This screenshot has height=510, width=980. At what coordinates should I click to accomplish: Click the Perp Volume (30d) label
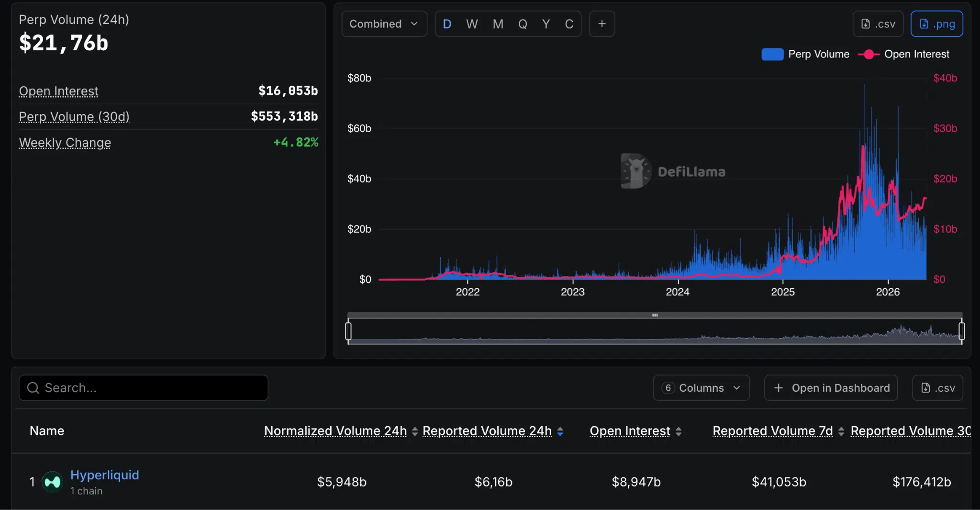click(x=74, y=116)
